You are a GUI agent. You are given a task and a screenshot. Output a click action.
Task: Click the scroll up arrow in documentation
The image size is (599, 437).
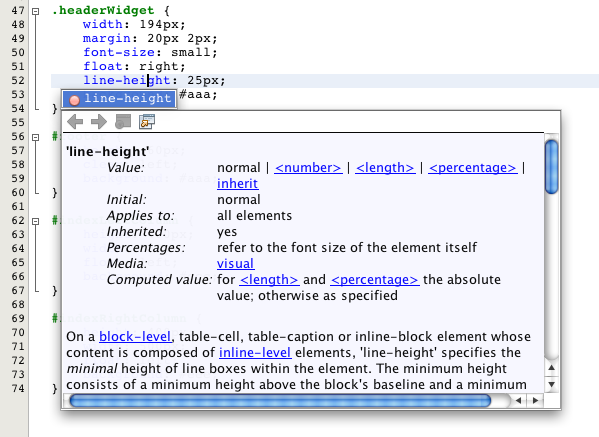[551, 368]
